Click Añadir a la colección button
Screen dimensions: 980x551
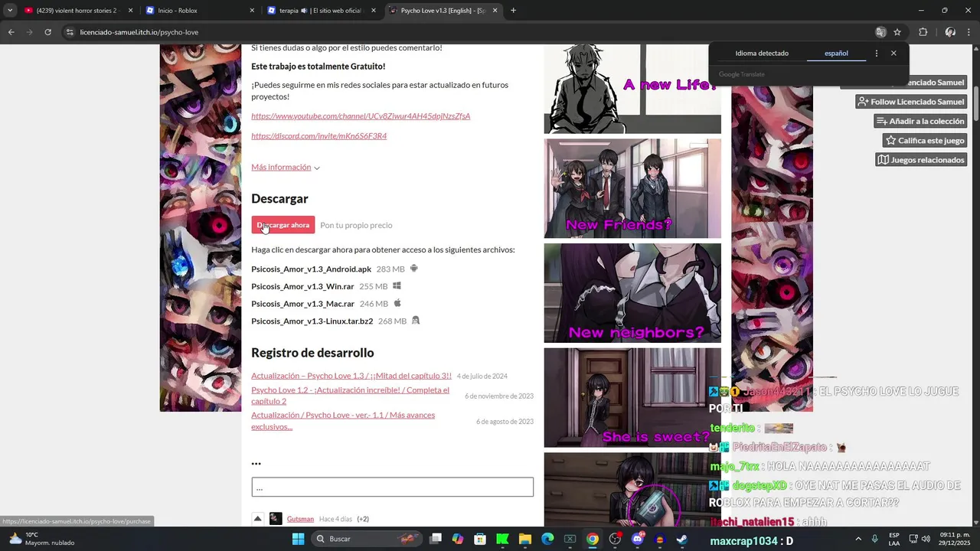[x=920, y=121]
